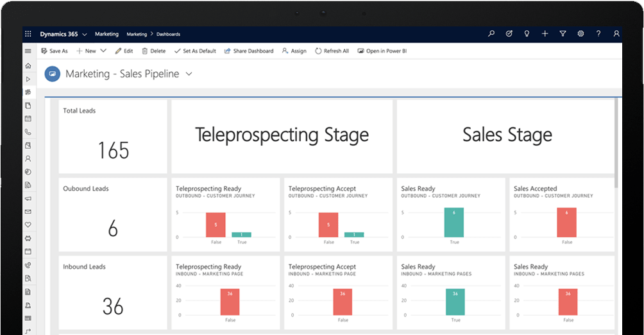The width and height of the screenshot is (644, 335).
Task: Click Set As Default
Action: [195, 51]
